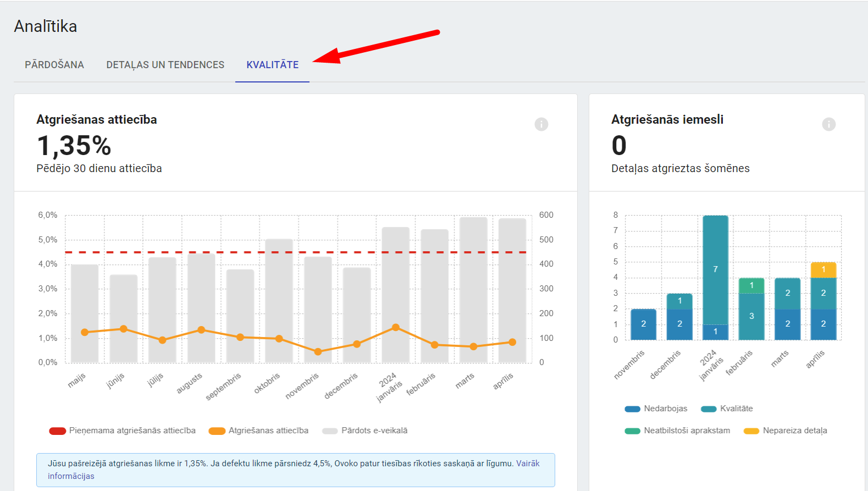Open the Vairāk informācijas link
Viewport: 868px width, 491px height.
point(528,464)
